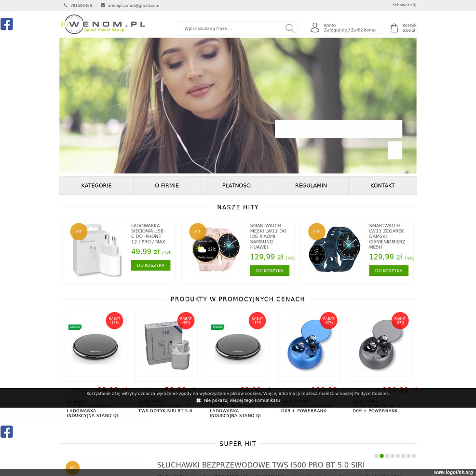Viewport: 476px width, 476px height.
Task: Open the O FIRMIE page
Action: coord(167,186)
